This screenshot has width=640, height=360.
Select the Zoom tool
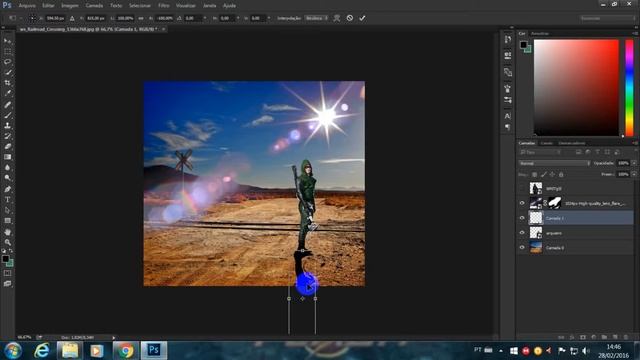point(7,242)
